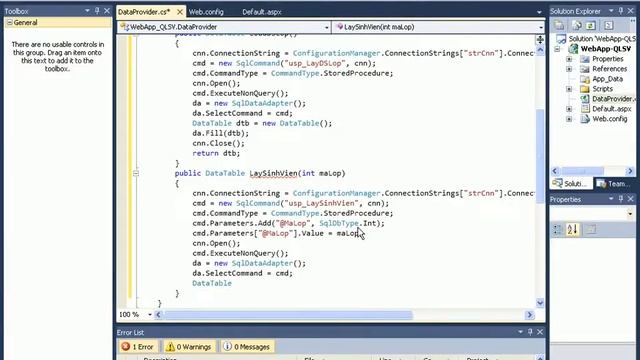Expand the Properties folder node

coord(569,59)
